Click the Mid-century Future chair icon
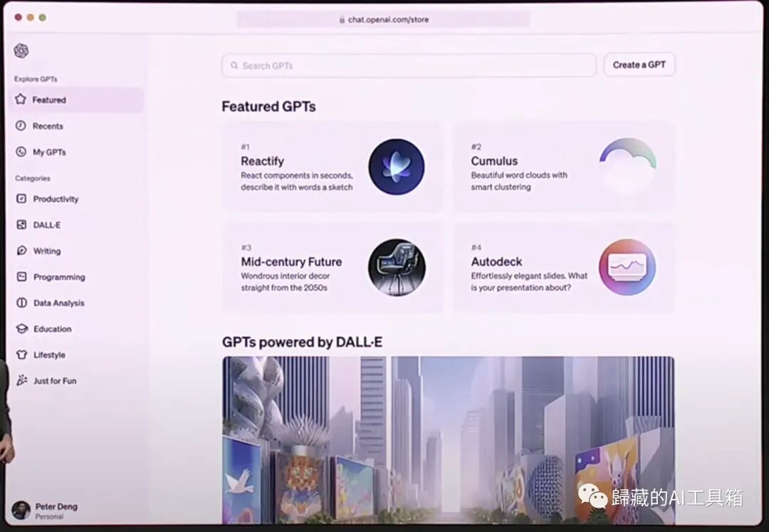 coord(397,267)
